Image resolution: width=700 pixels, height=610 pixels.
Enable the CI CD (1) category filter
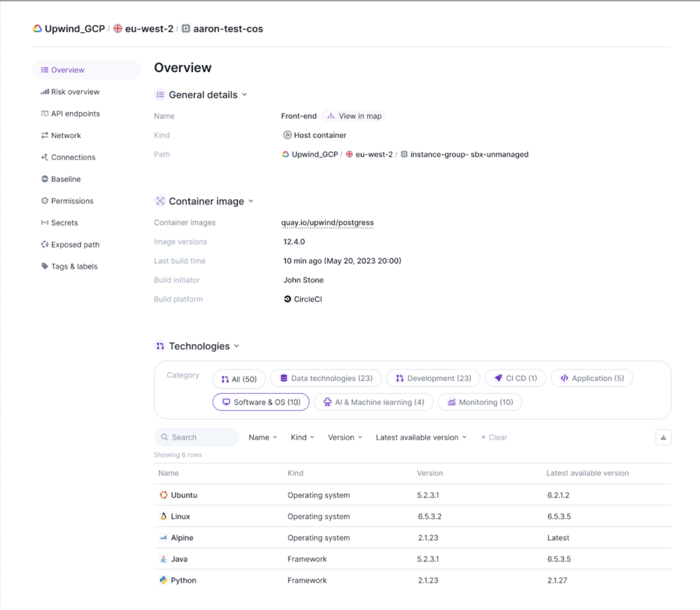(x=515, y=377)
